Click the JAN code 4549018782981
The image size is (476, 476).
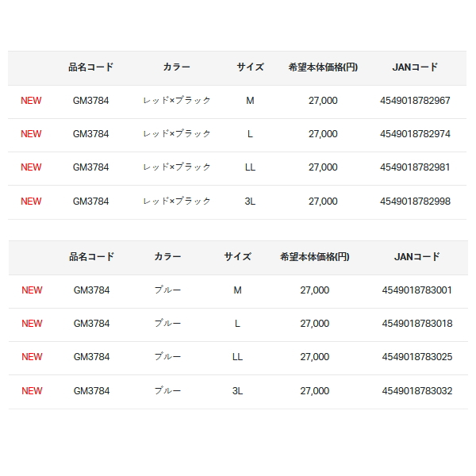pos(415,167)
